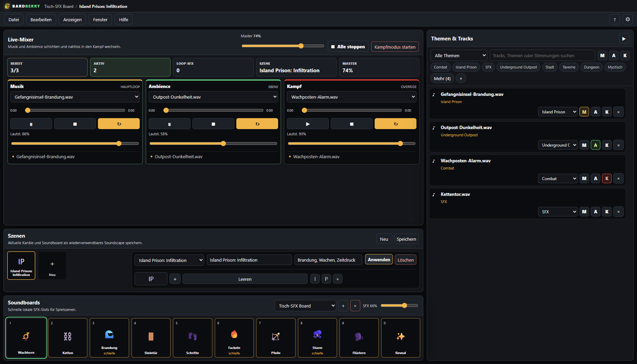Trigger the Steintür soundboard pad
The height and width of the screenshot is (364, 637).
pyautogui.click(x=151, y=338)
